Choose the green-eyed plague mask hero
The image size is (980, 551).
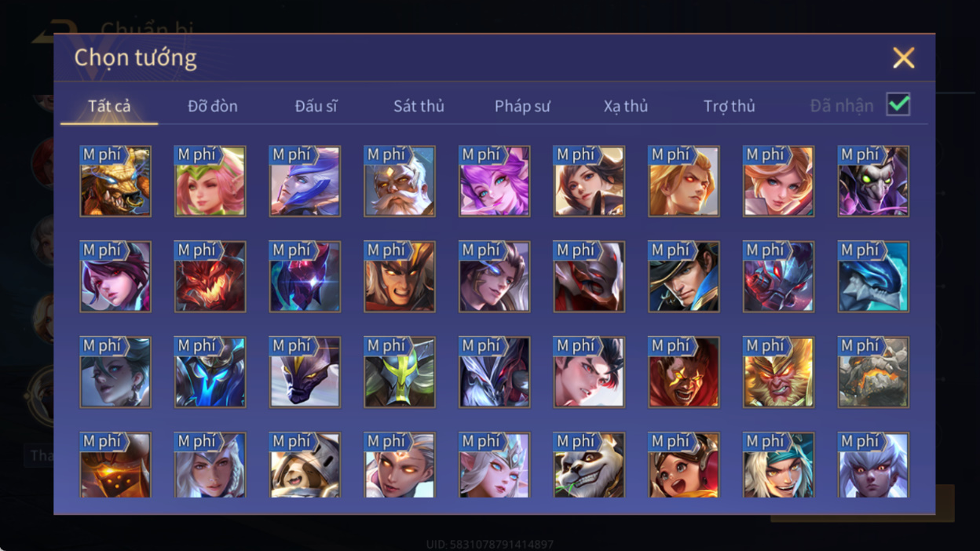(873, 181)
